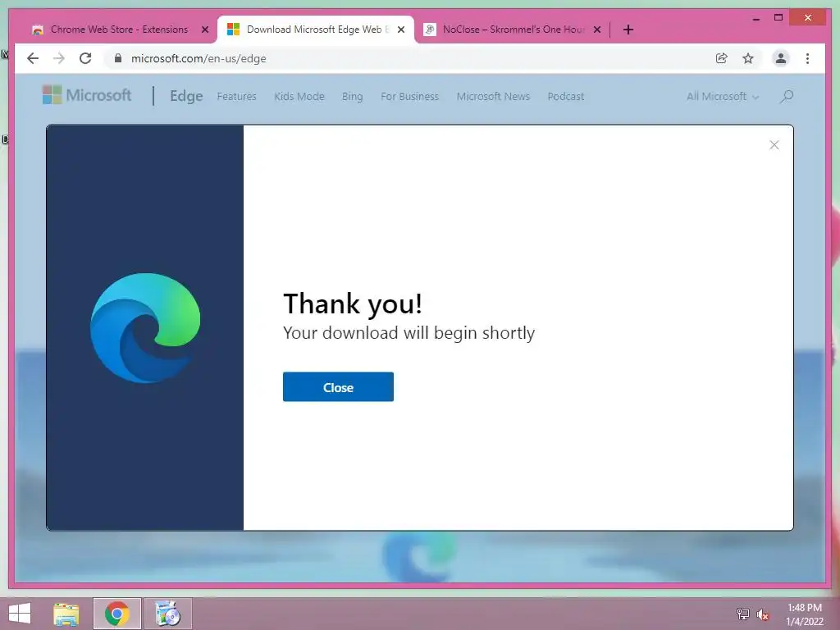Open the Features menu item
The height and width of the screenshot is (630, 840).
pyautogui.click(x=236, y=97)
